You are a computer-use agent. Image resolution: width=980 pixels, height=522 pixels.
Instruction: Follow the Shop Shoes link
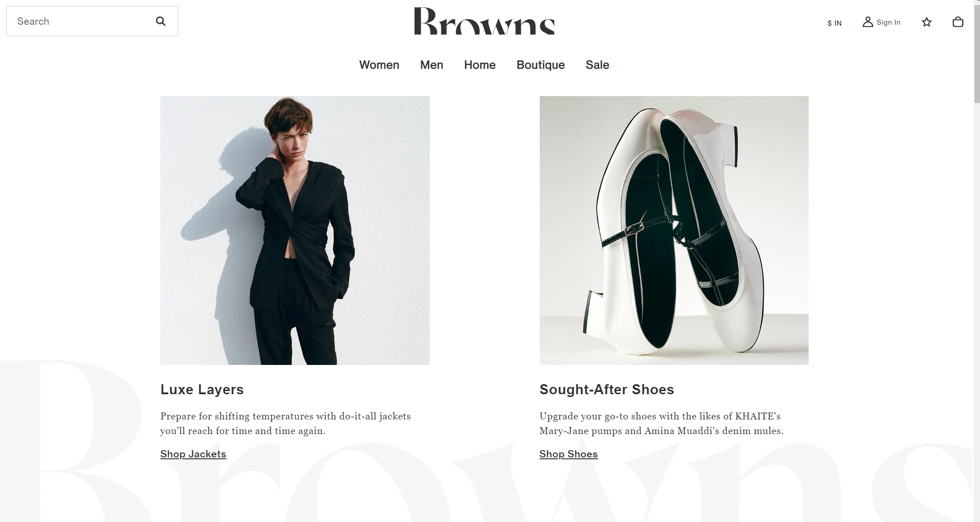pyautogui.click(x=569, y=454)
